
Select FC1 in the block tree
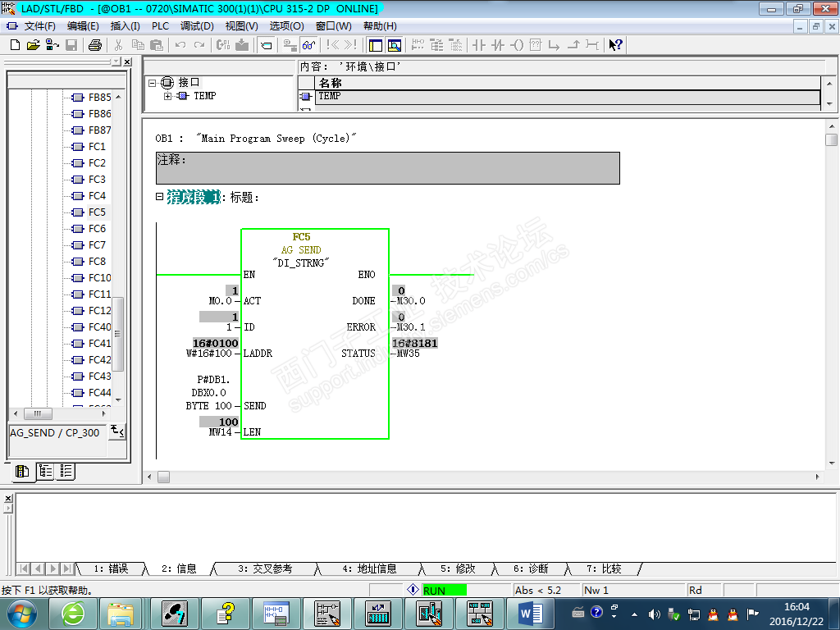[x=97, y=146]
